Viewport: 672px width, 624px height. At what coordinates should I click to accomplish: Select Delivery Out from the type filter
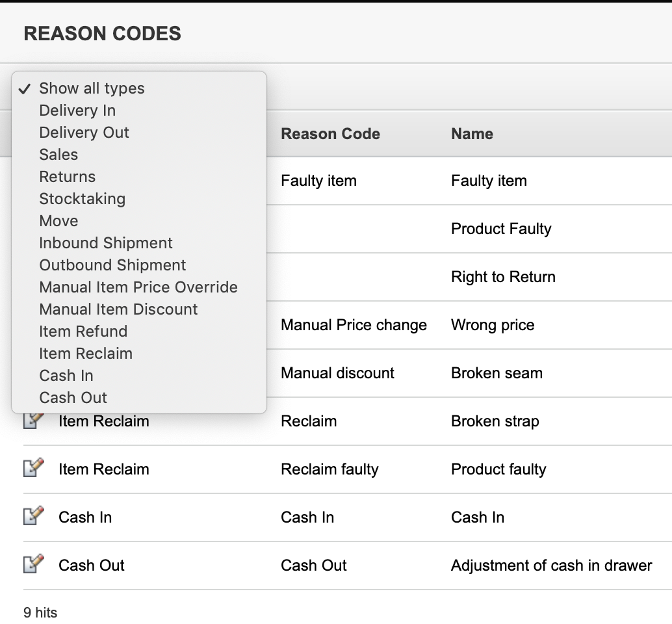84,133
